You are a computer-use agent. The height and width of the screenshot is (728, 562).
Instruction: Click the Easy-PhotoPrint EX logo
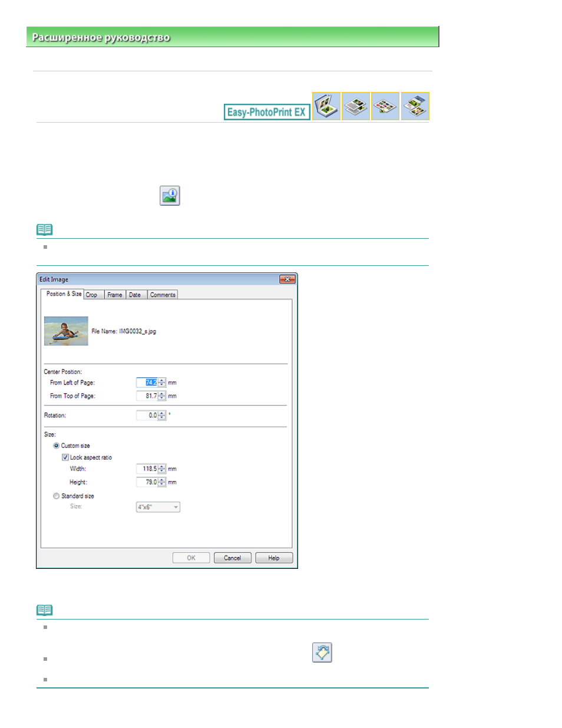tap(267, 112)
